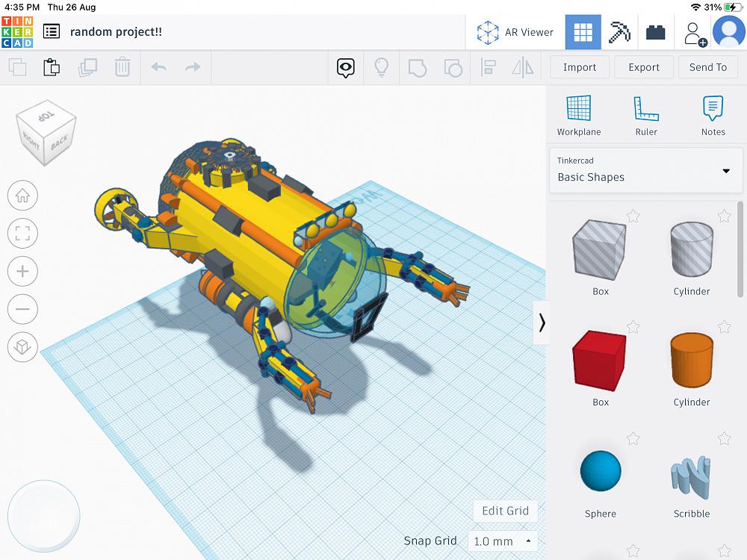Open the AR Viewer
This screenshot has width=747, height=560.
click(x=515, y=32)
